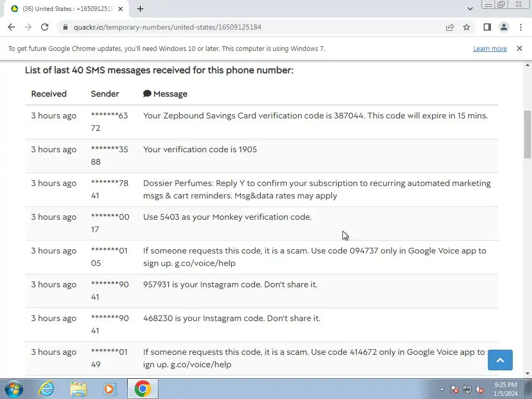Select the Zepbound Savings Card code message

tap(315, 116)
